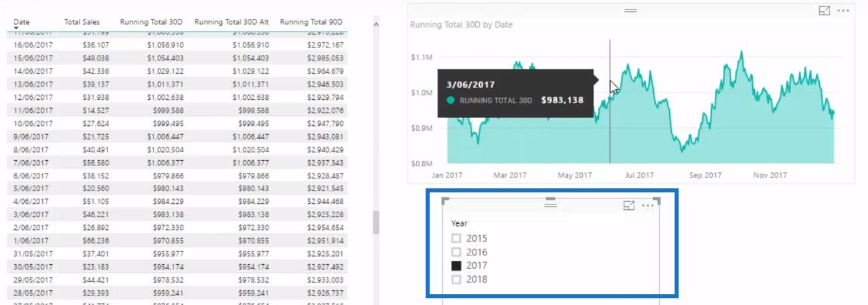The image size is (868, 305).
Task: Open More options on the Year slicer
Action: [647, 206]
